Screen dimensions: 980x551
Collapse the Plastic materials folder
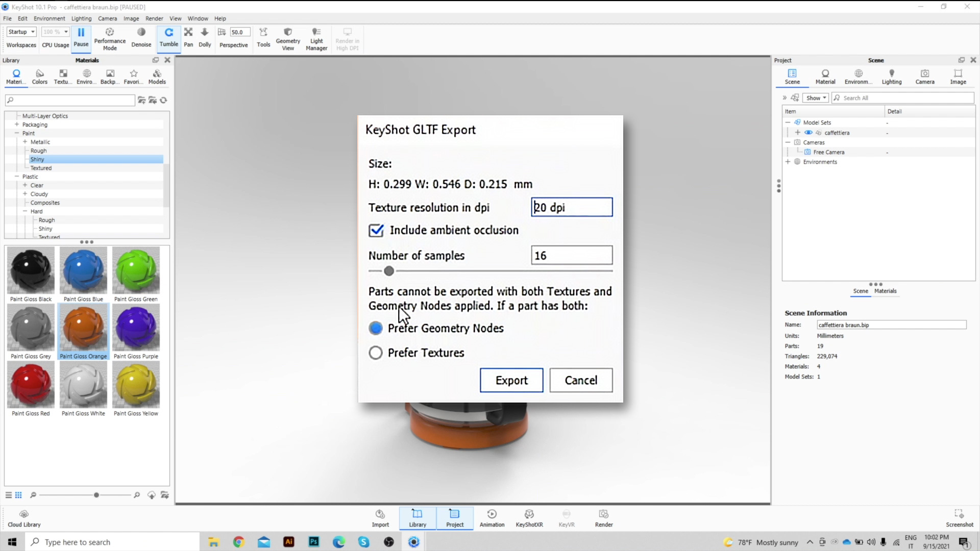(17, 177)
